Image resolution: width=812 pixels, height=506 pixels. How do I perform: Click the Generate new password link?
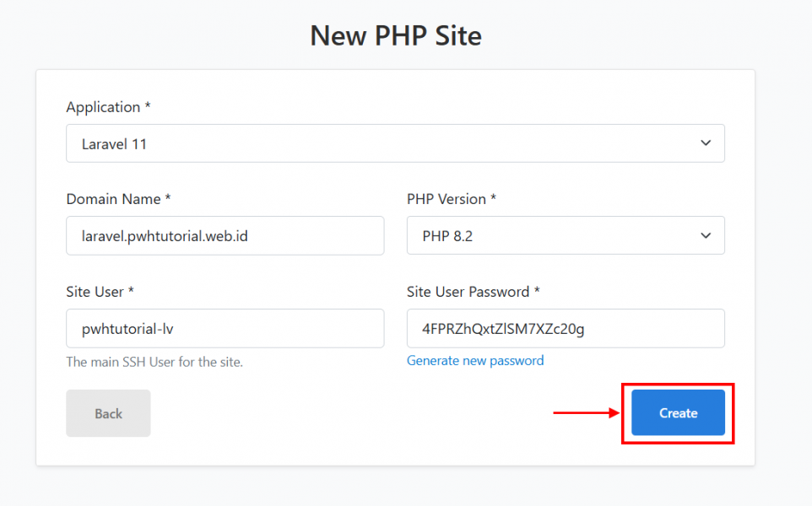pos(475,360)
